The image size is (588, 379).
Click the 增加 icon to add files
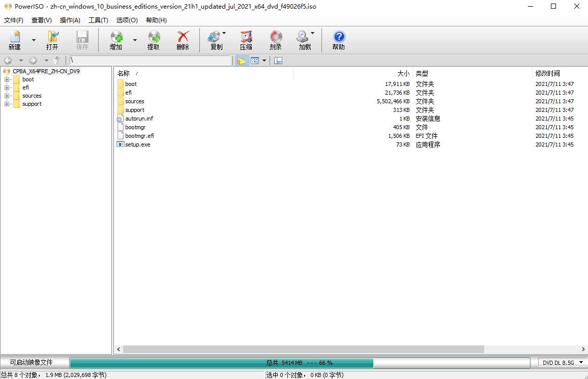[x=116, y=40]
